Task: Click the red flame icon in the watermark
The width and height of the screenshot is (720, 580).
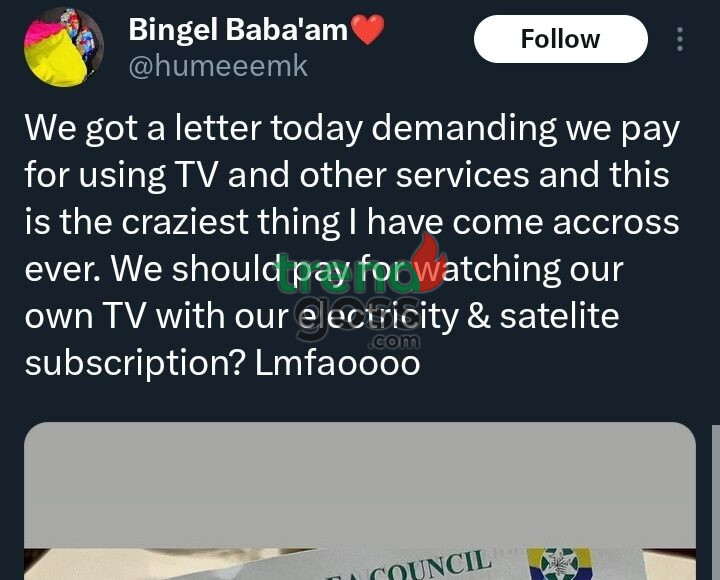Action: point(430,262)
